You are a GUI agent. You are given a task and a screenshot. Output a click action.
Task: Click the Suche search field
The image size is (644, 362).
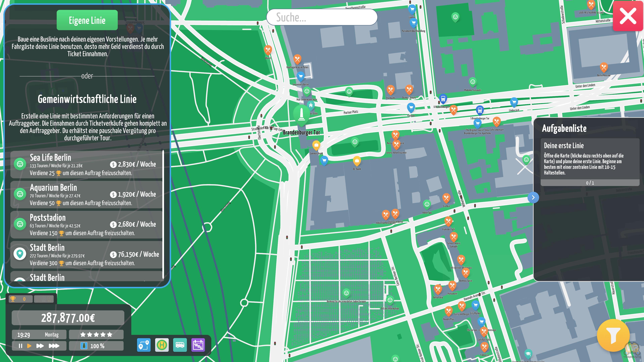[322, 17]
